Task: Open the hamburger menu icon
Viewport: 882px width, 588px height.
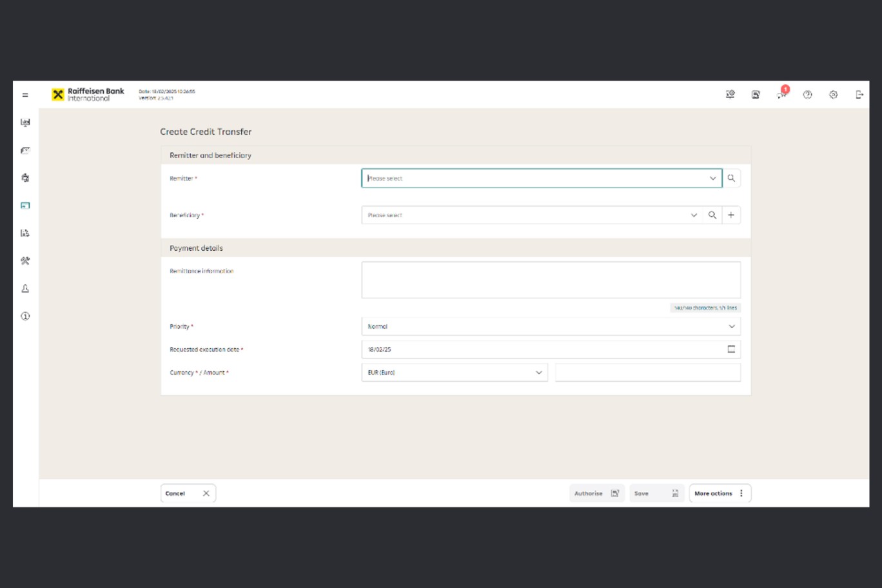Action: (x=25, y=95)
